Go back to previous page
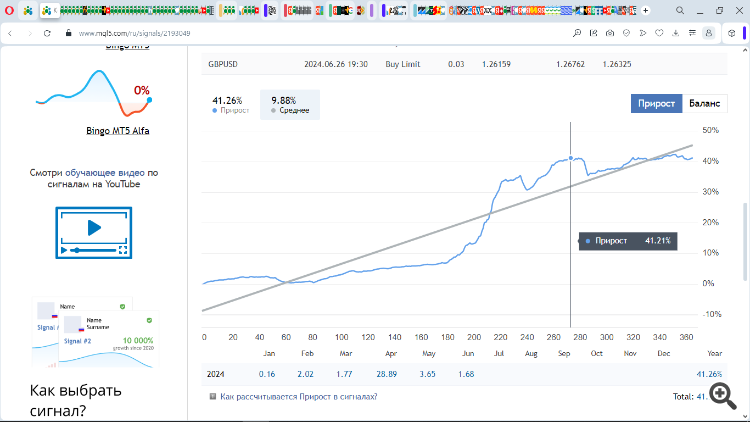Screen dimensions: 750x422 10,33
